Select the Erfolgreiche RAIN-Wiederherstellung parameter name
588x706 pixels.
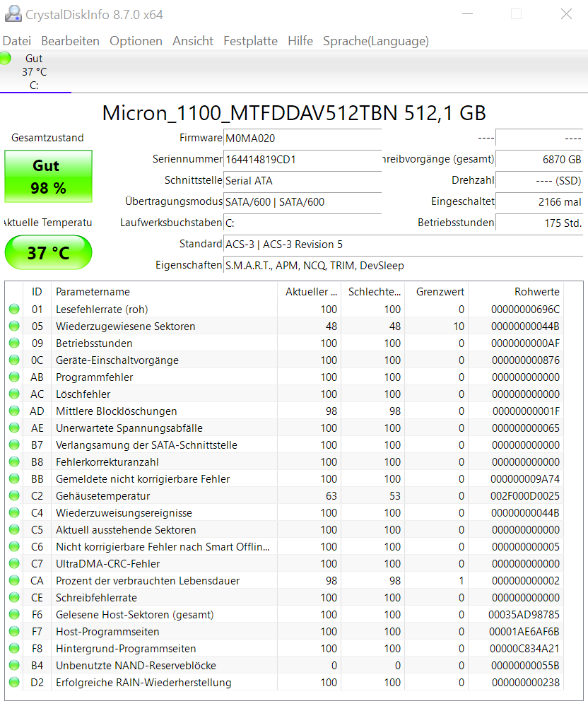pyautogui.click(x=143, y=683)
